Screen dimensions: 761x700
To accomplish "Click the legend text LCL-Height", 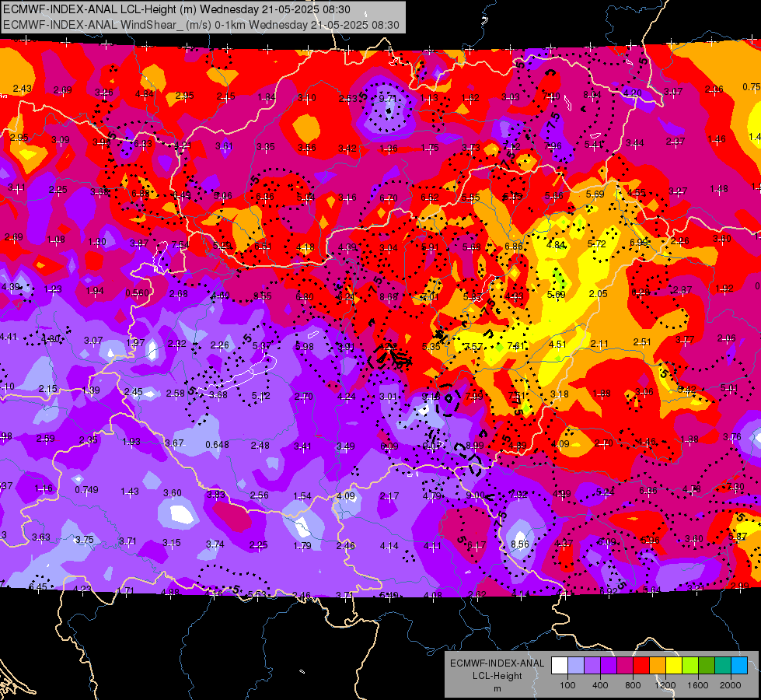I will [497, 676].
